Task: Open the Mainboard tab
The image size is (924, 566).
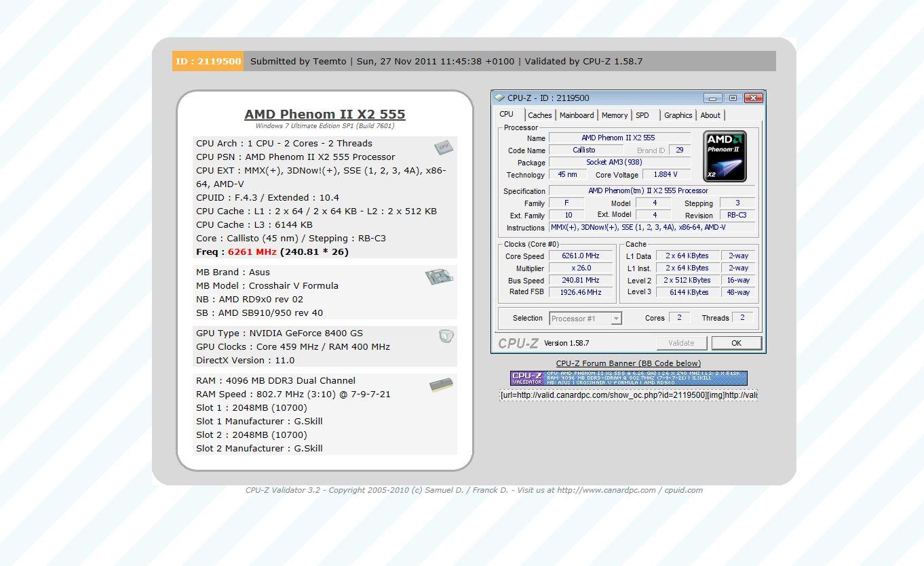Action: pyautogui.click(x=577, y=115)
